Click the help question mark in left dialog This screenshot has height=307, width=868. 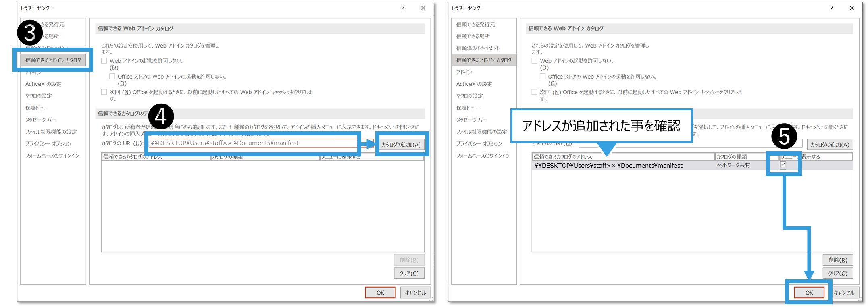tap(403, 8)
